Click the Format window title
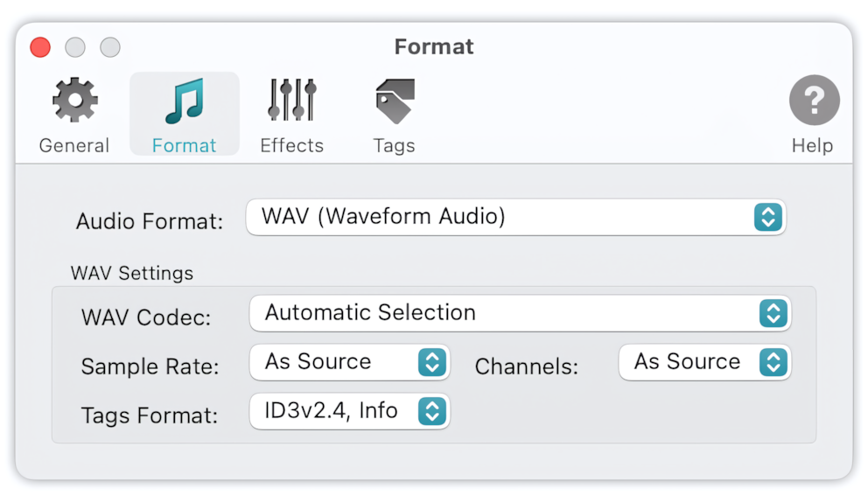Screen dimensions: 868x502 click(x=434, y=46)
